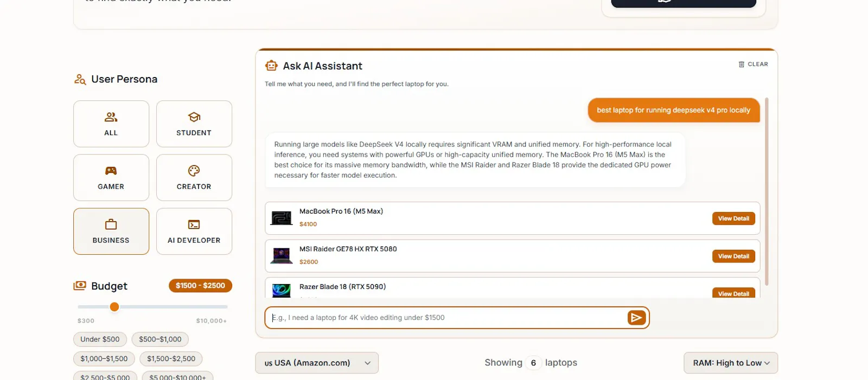Click the Ask AI Assistant robot icon
Image resolution: width=868 pixels, height=380 pixels.
point(271,66)
